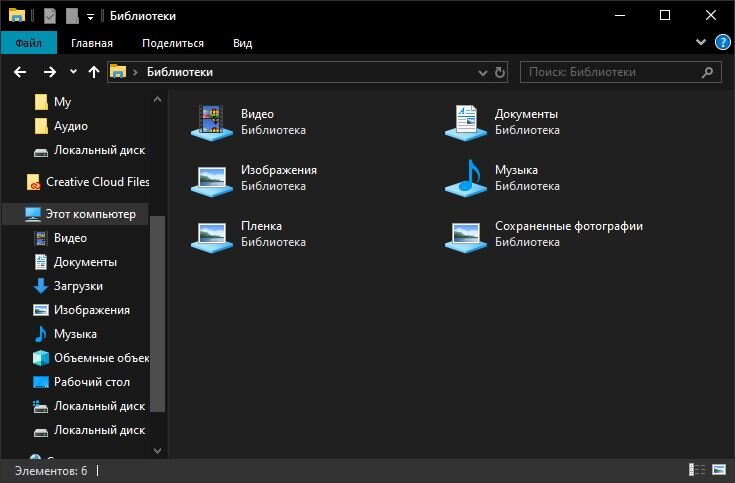Click the root folder icon in address bar
Screen dimensions: 735x483
click(118, 72)
